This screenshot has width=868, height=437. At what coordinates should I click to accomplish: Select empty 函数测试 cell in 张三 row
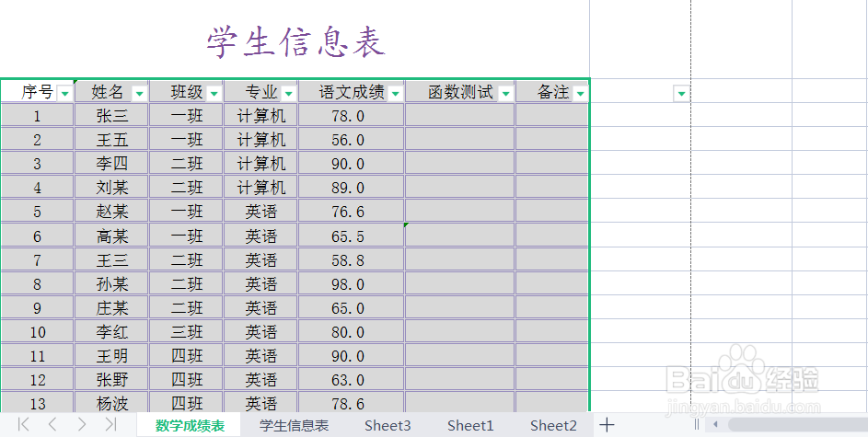459,116
